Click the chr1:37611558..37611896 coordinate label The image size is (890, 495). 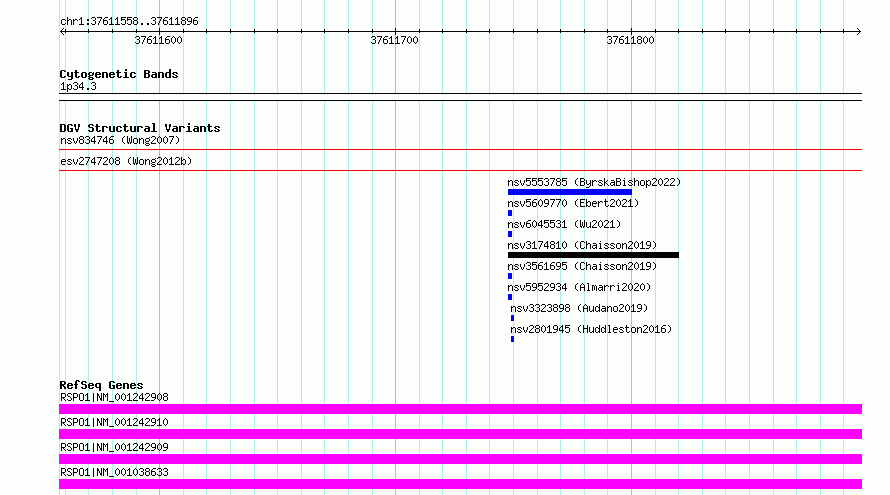(x=129, y=21)
